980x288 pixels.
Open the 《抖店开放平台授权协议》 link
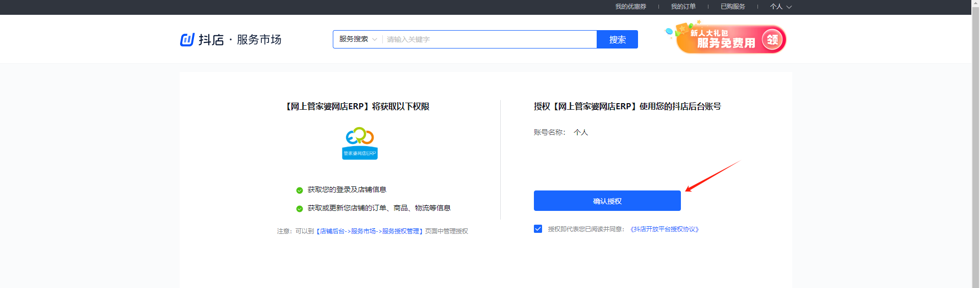[x=665, y=229]
